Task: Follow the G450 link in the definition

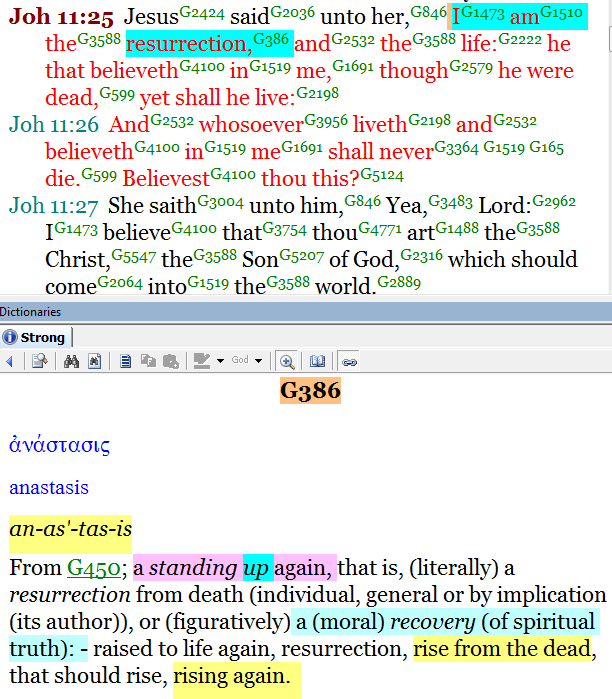Action: tap(94, 568)
